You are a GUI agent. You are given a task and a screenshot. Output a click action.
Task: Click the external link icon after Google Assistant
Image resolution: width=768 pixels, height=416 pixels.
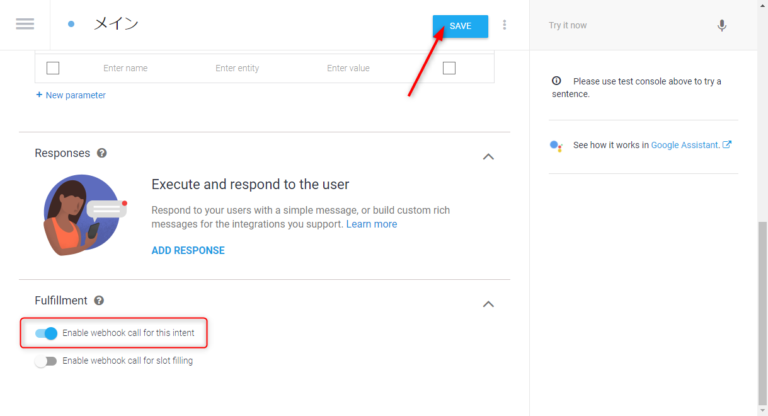click(727, 144)
